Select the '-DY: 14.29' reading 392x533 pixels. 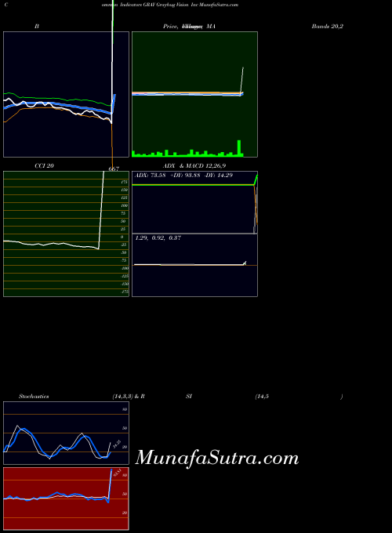[218, 176]
